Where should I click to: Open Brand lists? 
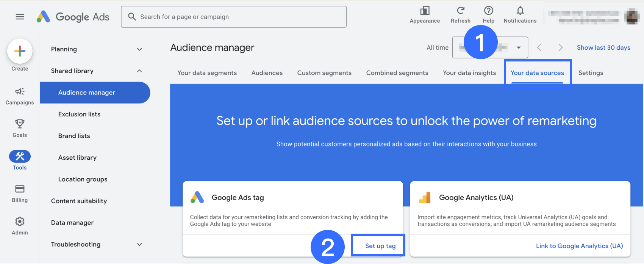coord(74,136)
